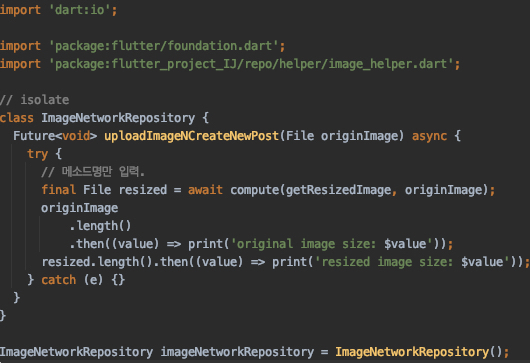The image size is (530, 363).
Task: Click the 'dart:io' import string
Action: click(80, 10)
